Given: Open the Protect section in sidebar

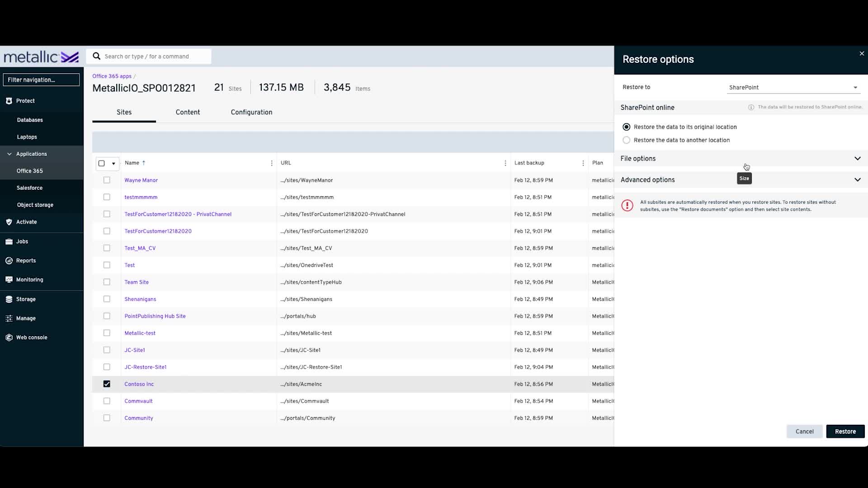Looking at the screenshot, I should 25,100.
